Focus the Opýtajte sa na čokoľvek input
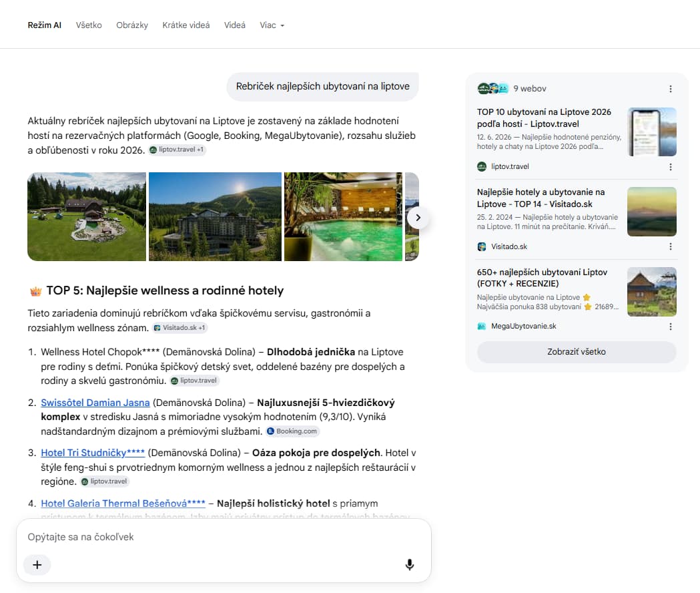700x593 pixels. [224, 537]
